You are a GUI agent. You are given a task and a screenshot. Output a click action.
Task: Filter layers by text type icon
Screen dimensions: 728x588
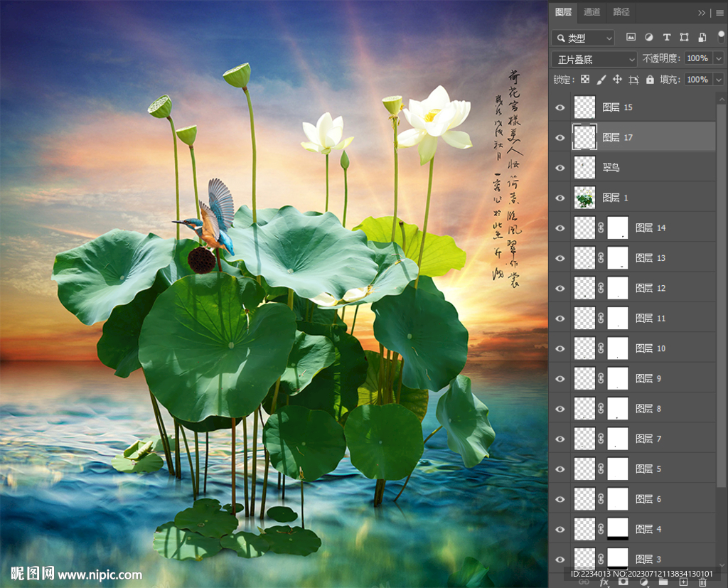pos(666,38)
